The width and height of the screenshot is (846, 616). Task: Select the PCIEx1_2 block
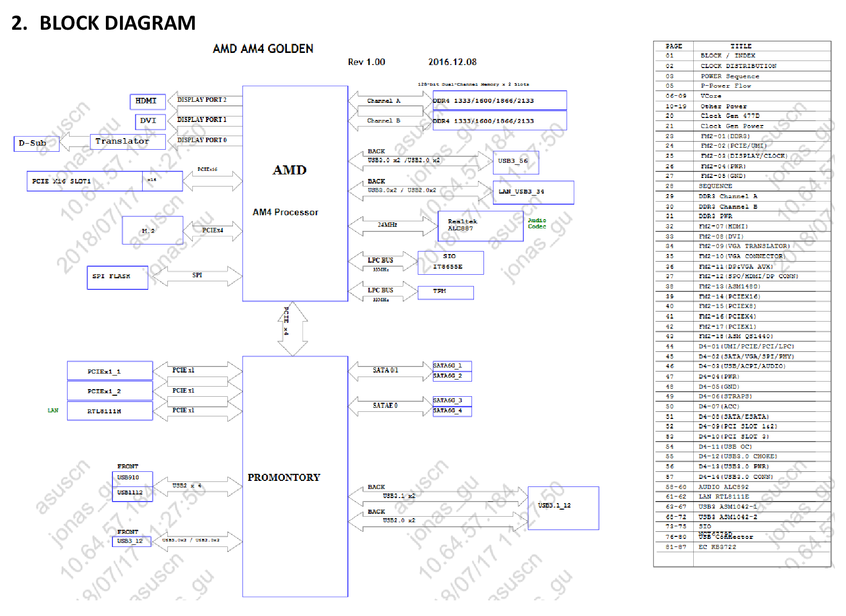tap(110, 391)
